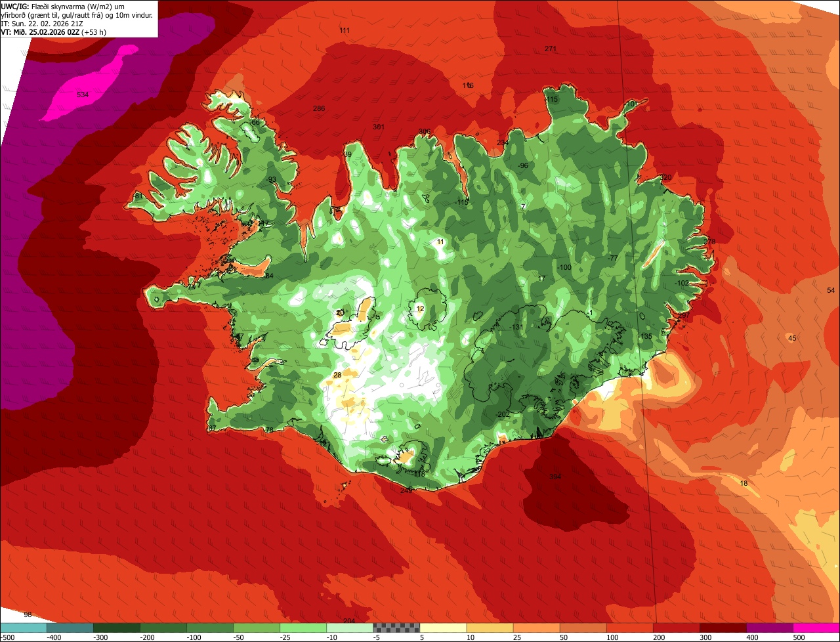Viewport: 840px width, 642px height.
Task: Click the 45 value east of Iceland
Action: (792, 339)
